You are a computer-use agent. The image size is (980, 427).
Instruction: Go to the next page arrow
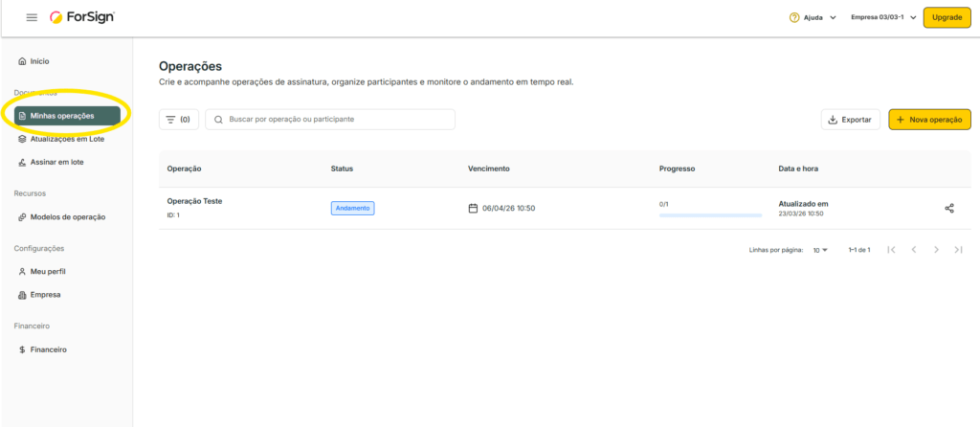point(936,250)
